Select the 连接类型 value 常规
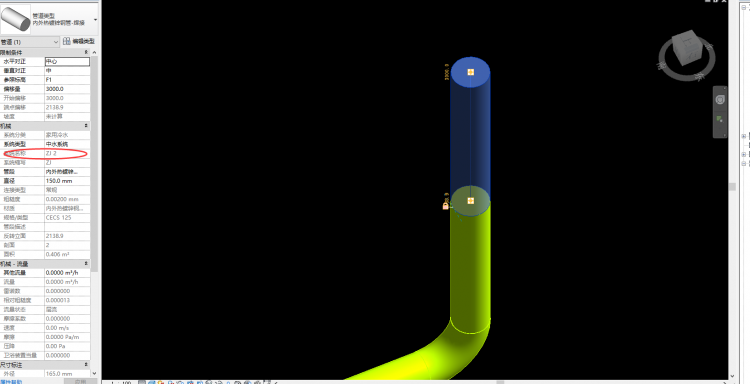The image size is (750, 384). (x=67, y=190)
